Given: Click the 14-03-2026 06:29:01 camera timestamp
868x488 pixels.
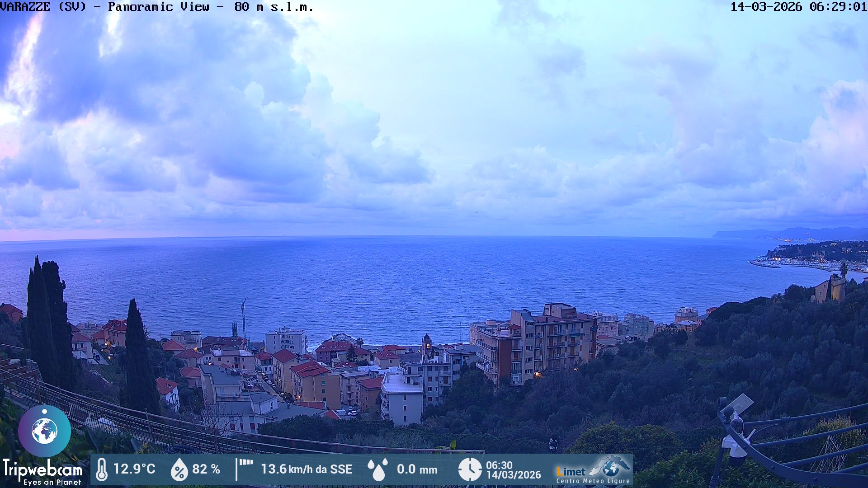Looking at the screenshot, I should pyautogui.click(x=798, y=7).
